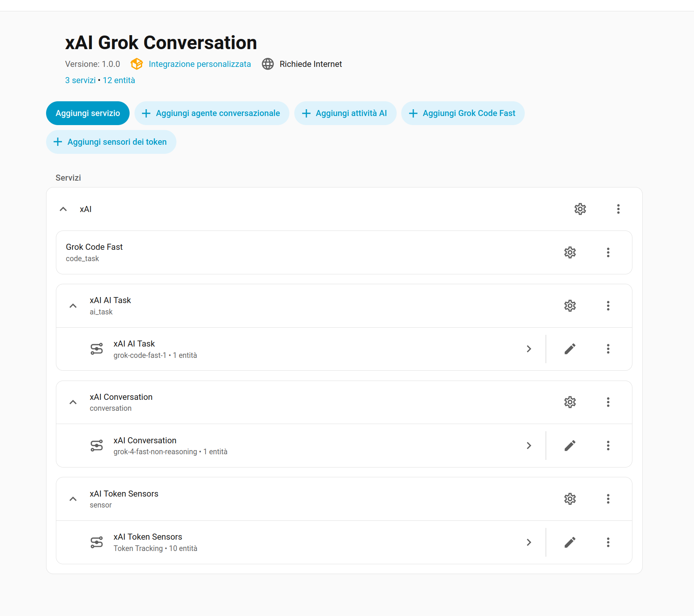694x616 pixels.
Task: Click the device icon beside xAI Token Sensors
Action: 97,542
